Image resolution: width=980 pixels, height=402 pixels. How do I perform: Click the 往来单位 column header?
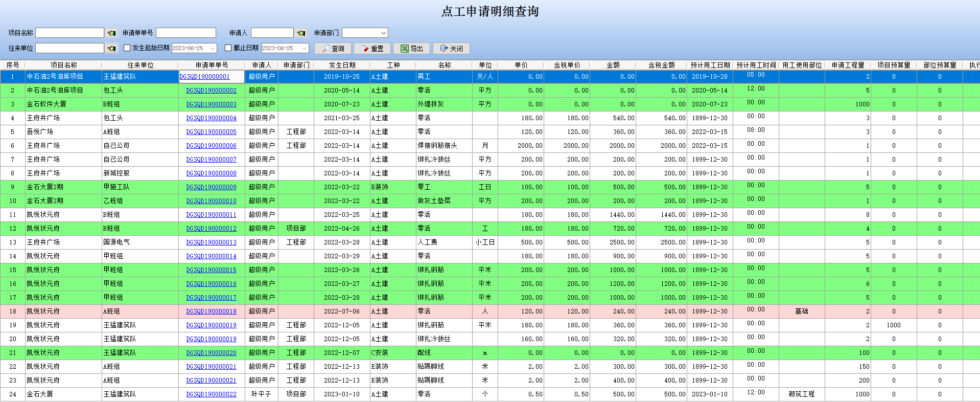coord(140,65)
